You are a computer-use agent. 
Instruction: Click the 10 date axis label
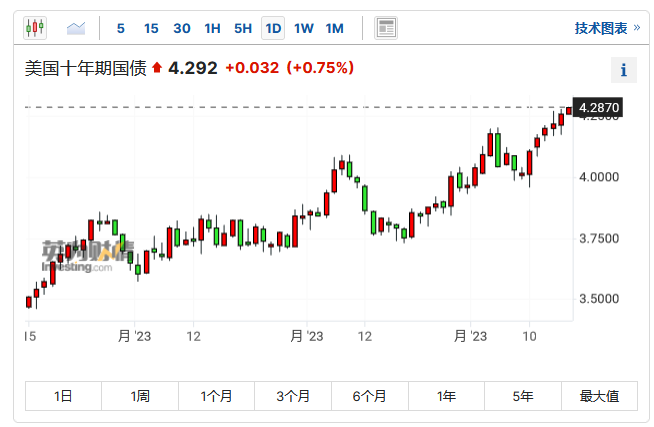[x=529, y=336]
